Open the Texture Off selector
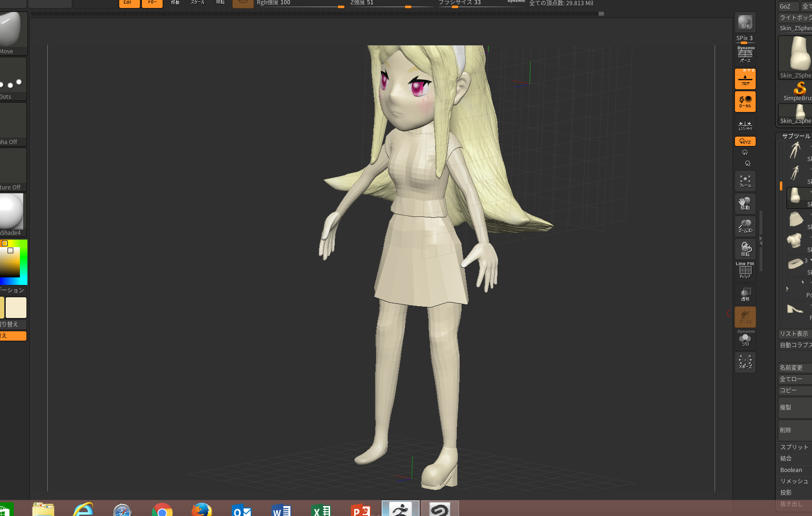Image resolution: width=812 pixels, height=516 pixels. [13, 169]
